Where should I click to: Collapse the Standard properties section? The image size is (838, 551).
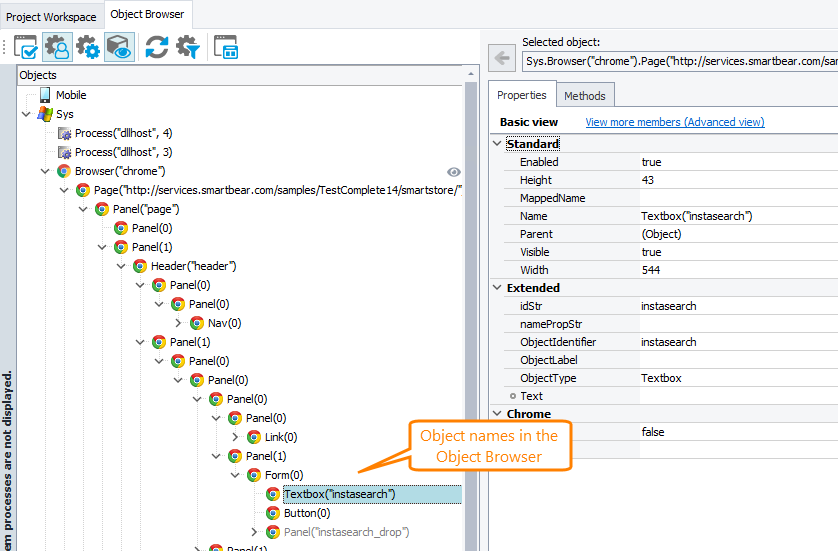[x=498, y=144]
